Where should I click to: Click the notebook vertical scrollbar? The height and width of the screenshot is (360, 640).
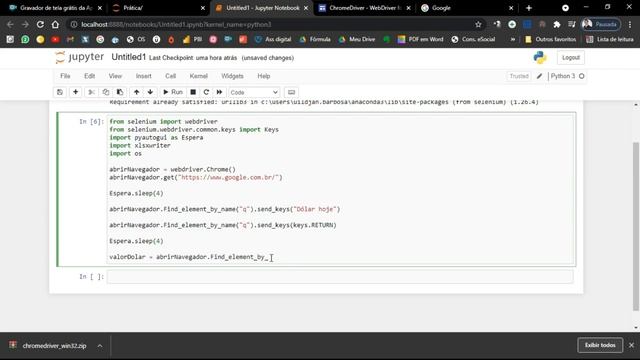coord(636,227)
